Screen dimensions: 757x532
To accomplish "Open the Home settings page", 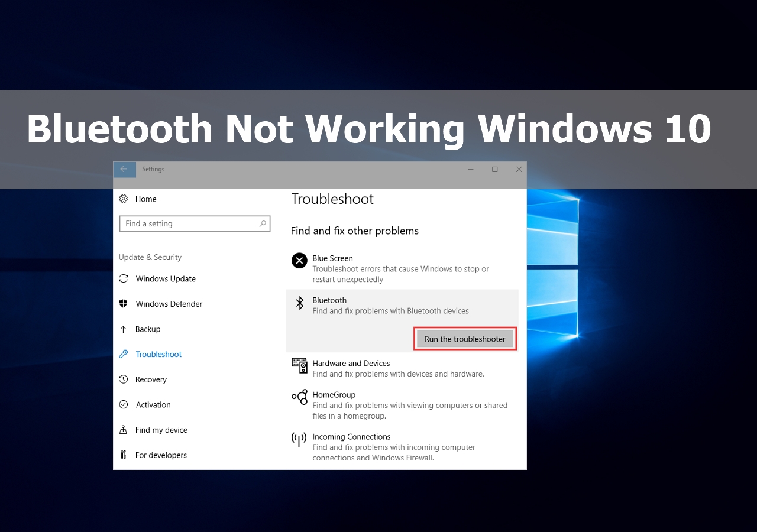I will pos(146,199).
